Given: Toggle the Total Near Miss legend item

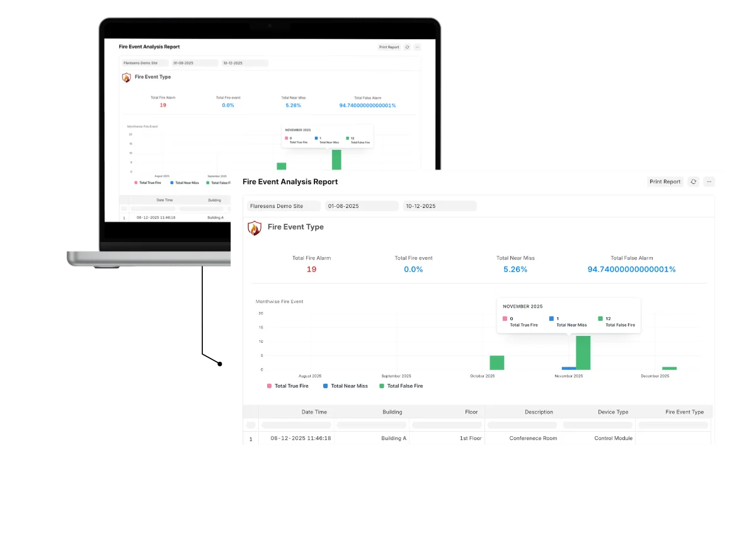Looking at the screenshot, I should (344, 386).
